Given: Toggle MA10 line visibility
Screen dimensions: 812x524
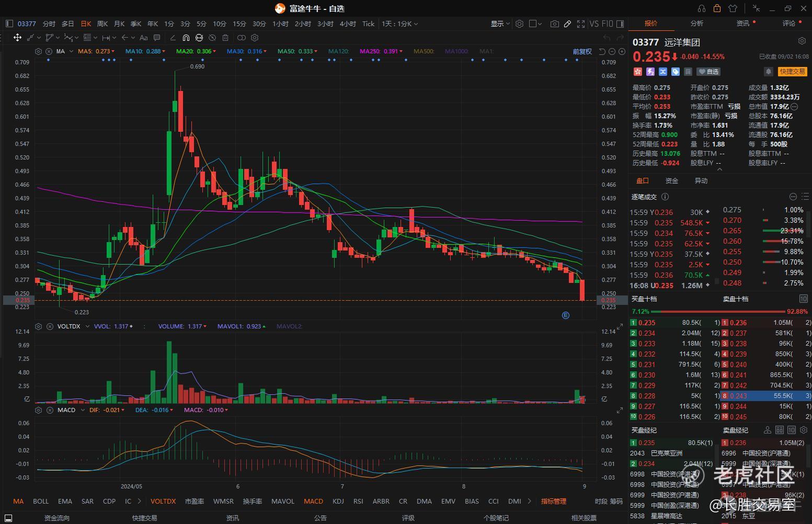Looking at the screenshot, I should coord(145,51).
